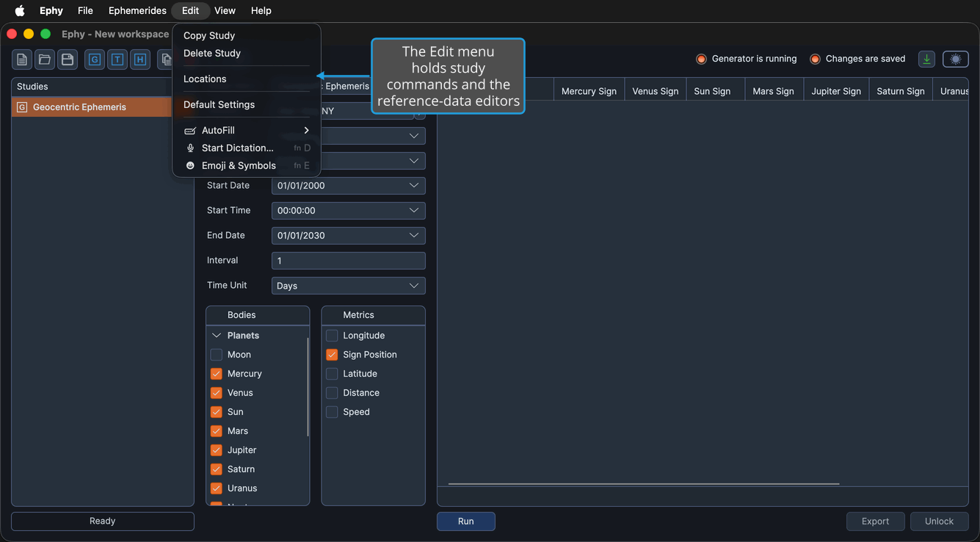Image resolution: width=980 pixels, height=542 pixels.
Task: Toggle light theme with the sun icon
Action: click(x=956, y=59)
